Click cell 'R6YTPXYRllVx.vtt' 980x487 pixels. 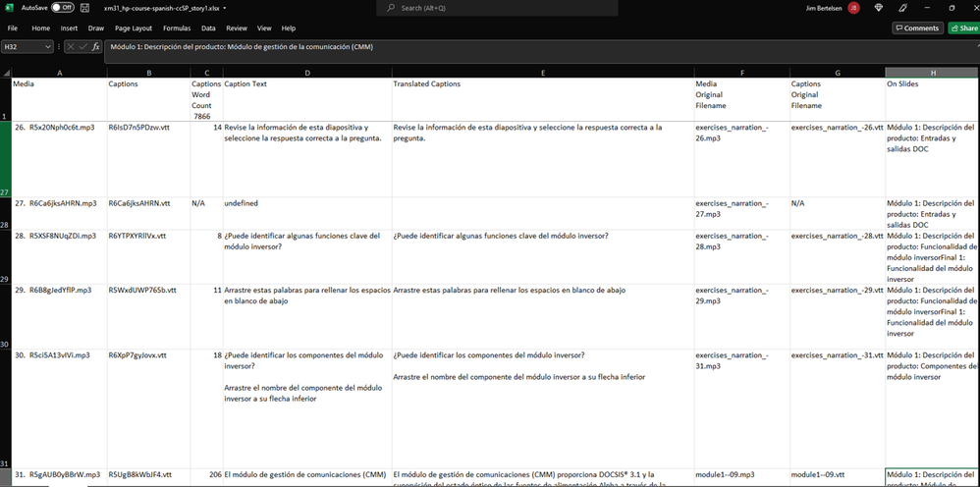click(148, 257)
